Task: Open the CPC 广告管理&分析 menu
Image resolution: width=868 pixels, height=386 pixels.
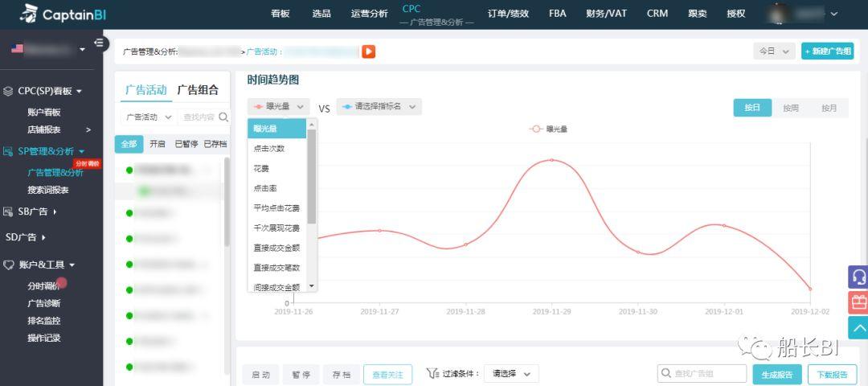Action: coord(436,15)
